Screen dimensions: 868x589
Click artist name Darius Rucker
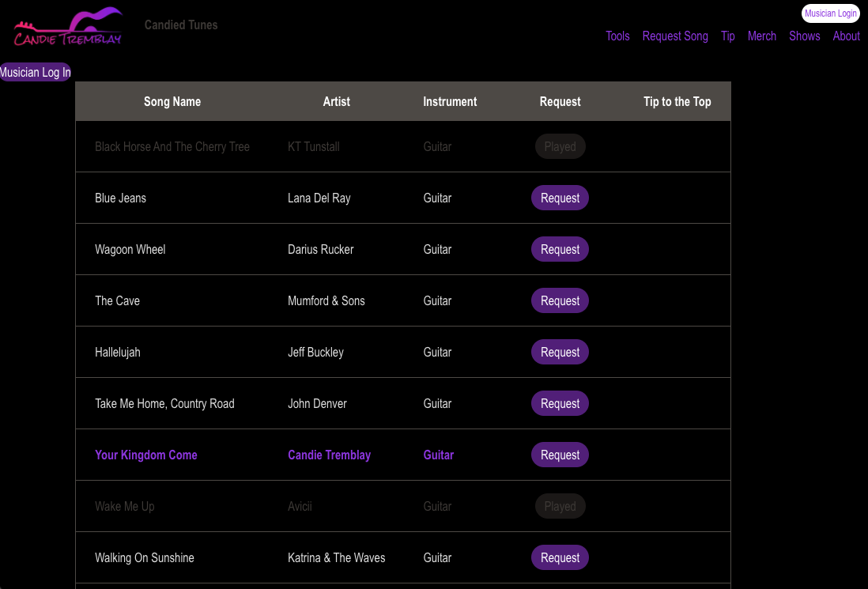click(320, 250)
